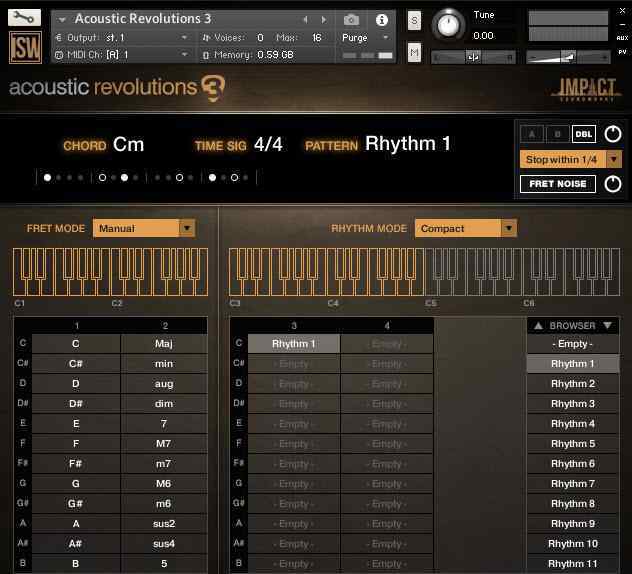This screenshot has width=632, height=574.
Task: Select Rhythm 2 in the browser
Action: [573, 383]
